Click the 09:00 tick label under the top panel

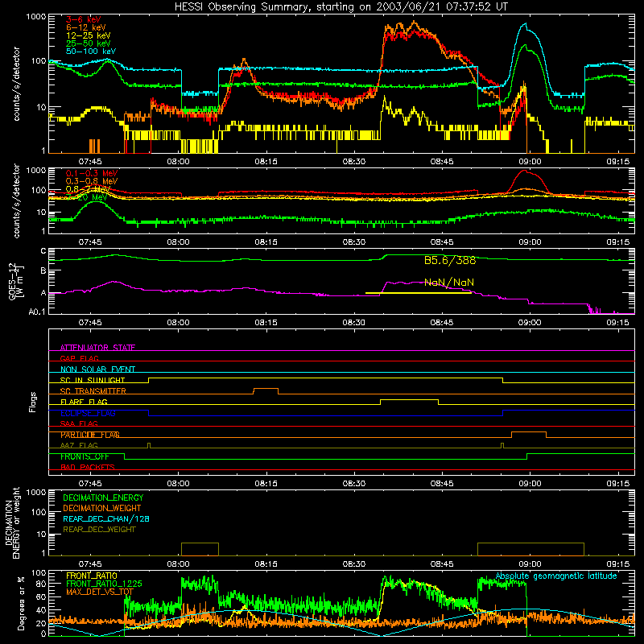[x=530, y=162]
